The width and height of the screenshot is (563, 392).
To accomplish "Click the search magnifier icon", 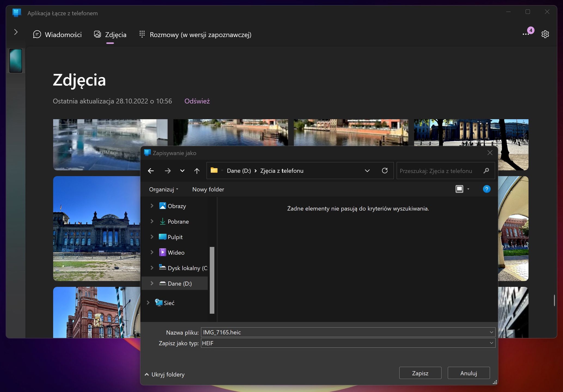I will (486, 171).
